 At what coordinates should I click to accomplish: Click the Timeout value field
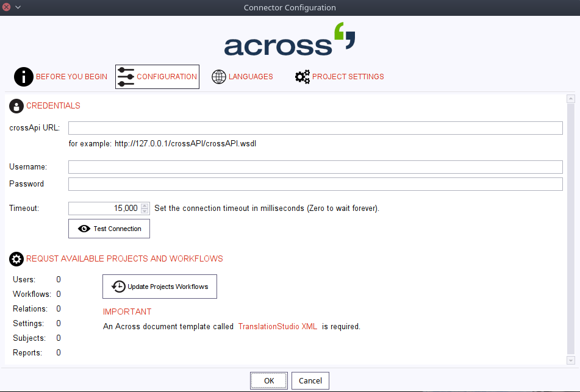pos(104,208)
